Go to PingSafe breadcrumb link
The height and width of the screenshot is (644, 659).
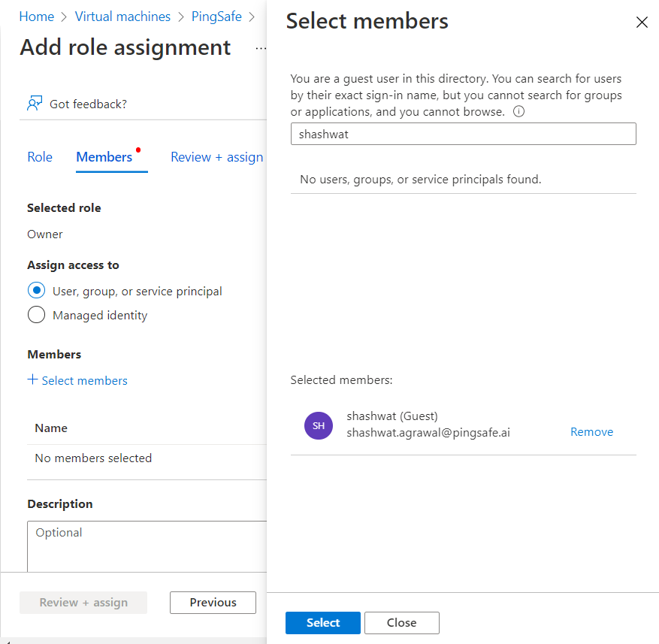(216, 17)
